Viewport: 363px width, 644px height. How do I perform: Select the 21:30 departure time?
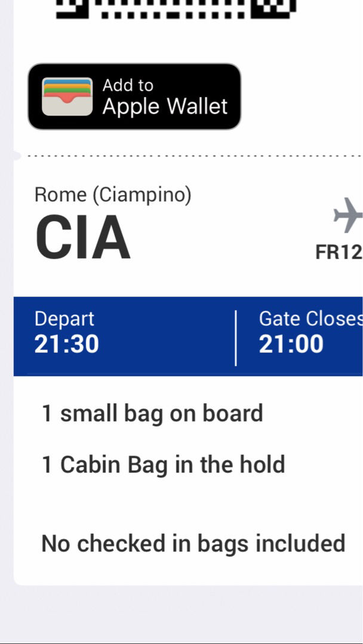pos(66,344)
